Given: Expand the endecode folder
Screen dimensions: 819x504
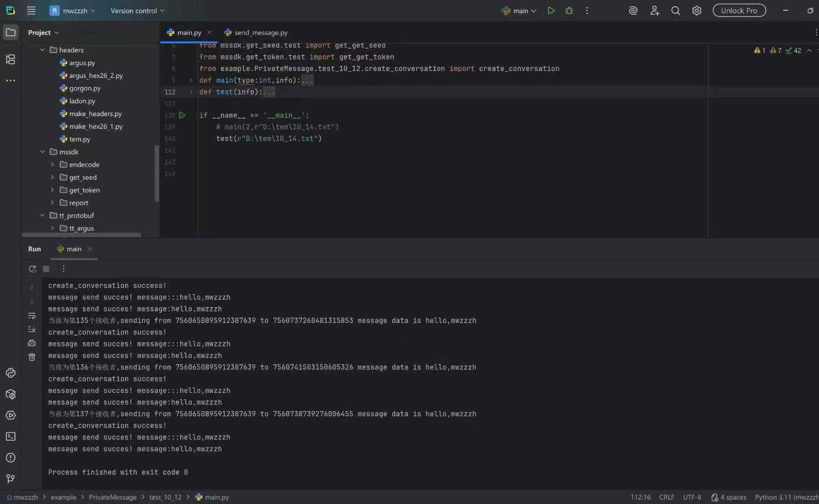Looking at the screenshot, I should pyautogui.click(x=52, y=165).
